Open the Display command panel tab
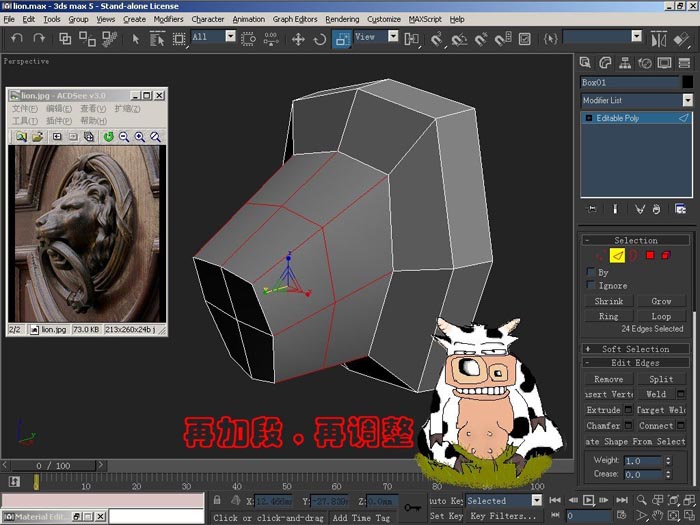700x525 pixels. [x=664, y=62]
